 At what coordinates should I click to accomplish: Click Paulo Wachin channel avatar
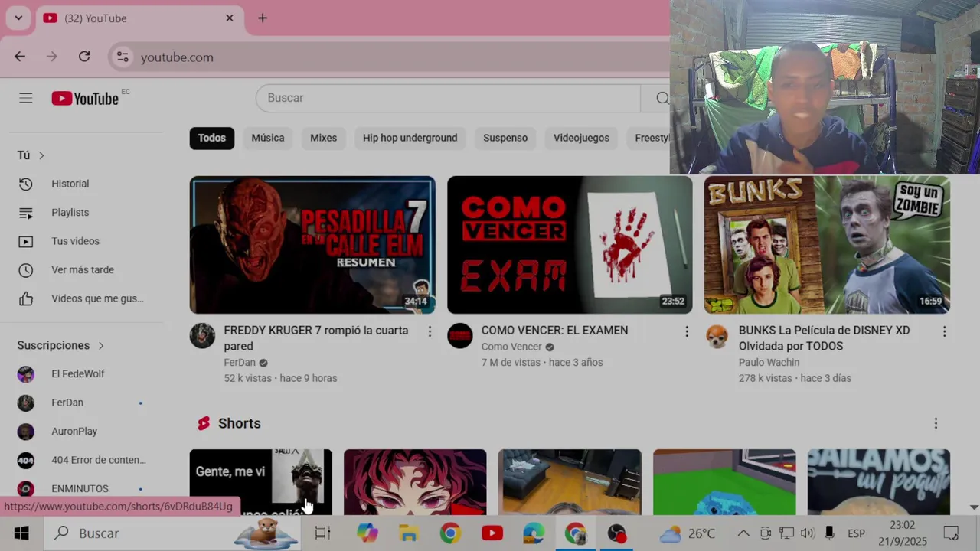[717, 336]
